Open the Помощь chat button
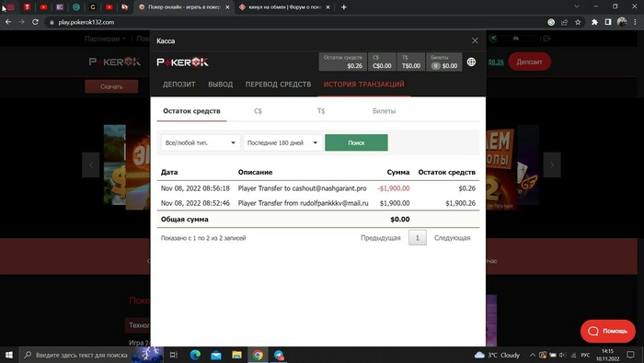This screenshot has width=644, height=363. click(608, 331)
